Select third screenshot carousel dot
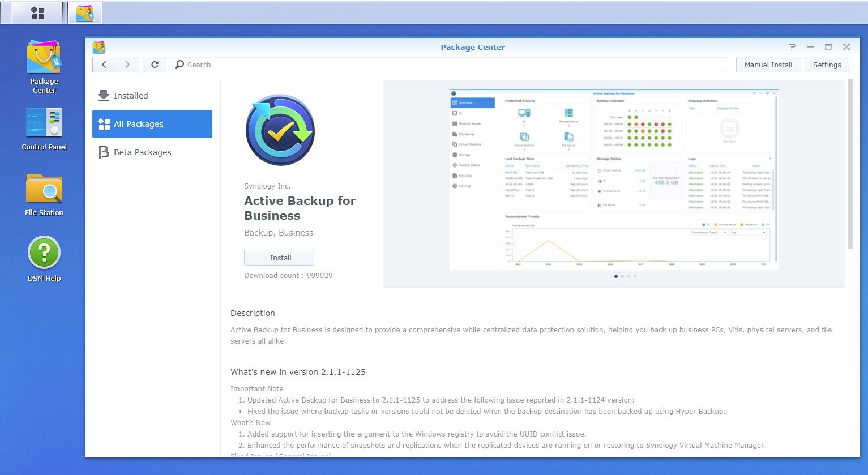This screenshot has height=475, width=868. (x=628, y=276)
